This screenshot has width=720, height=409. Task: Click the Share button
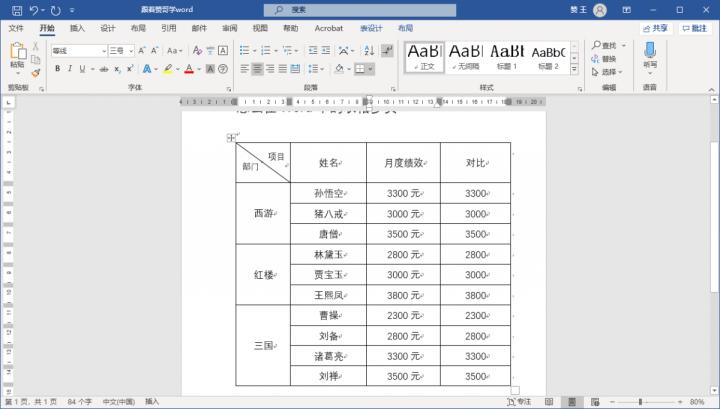pyautogui.click(x=656, y=28)
